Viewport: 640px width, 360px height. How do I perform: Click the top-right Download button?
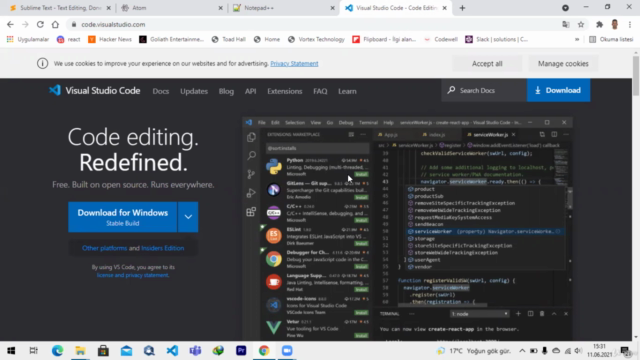558,90
